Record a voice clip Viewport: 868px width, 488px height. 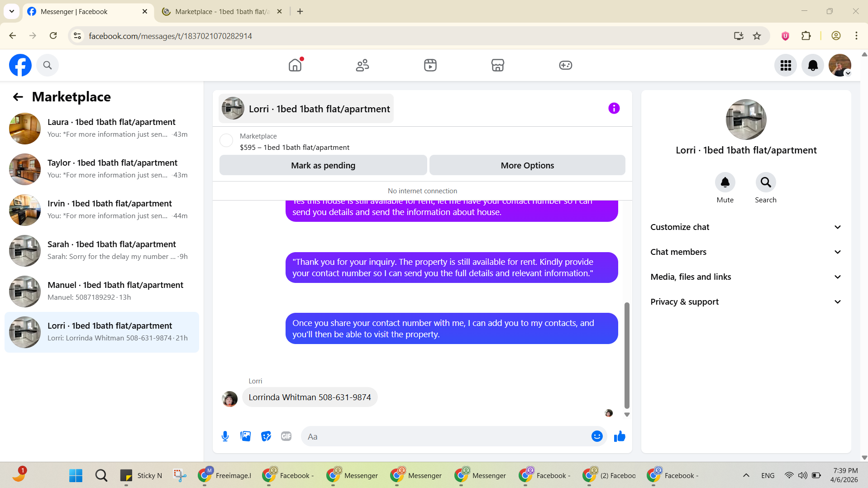[225, 436]
